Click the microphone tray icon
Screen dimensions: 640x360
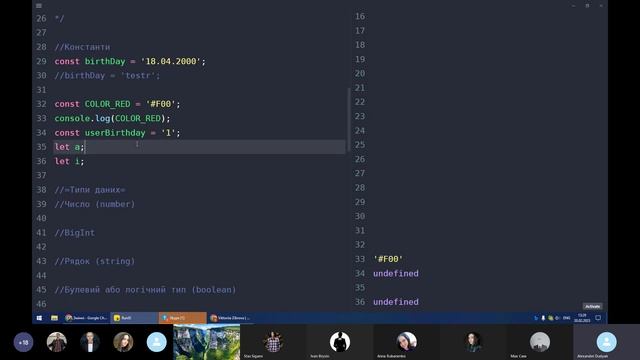tap(543, 318)
